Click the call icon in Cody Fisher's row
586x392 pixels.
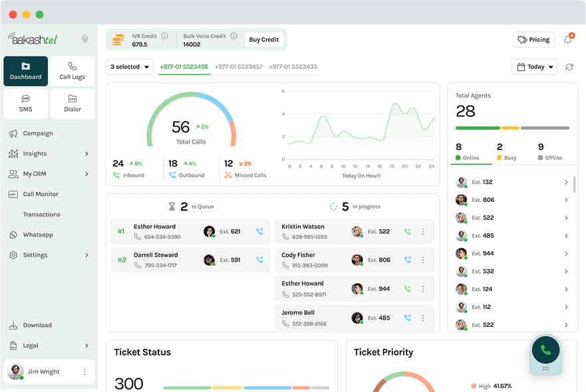(x=407, y=260)
